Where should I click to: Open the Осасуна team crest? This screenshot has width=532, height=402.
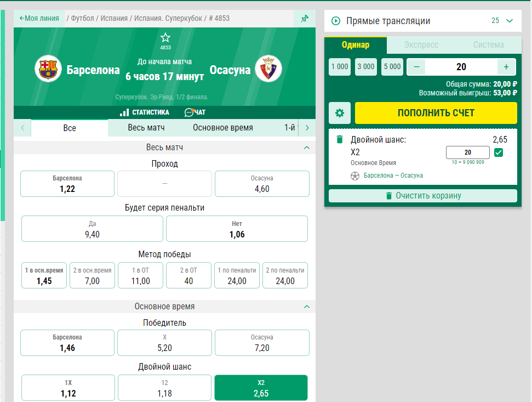pos(268,69)
